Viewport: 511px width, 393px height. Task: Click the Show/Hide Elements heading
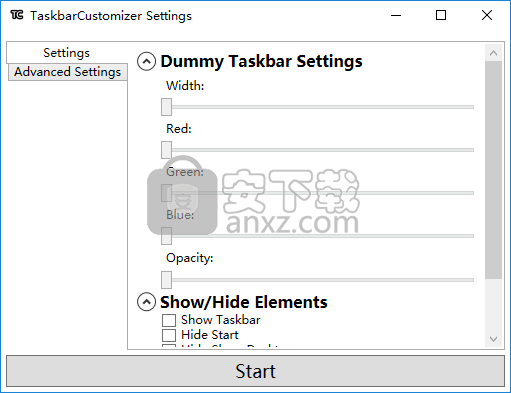[244, 302]
